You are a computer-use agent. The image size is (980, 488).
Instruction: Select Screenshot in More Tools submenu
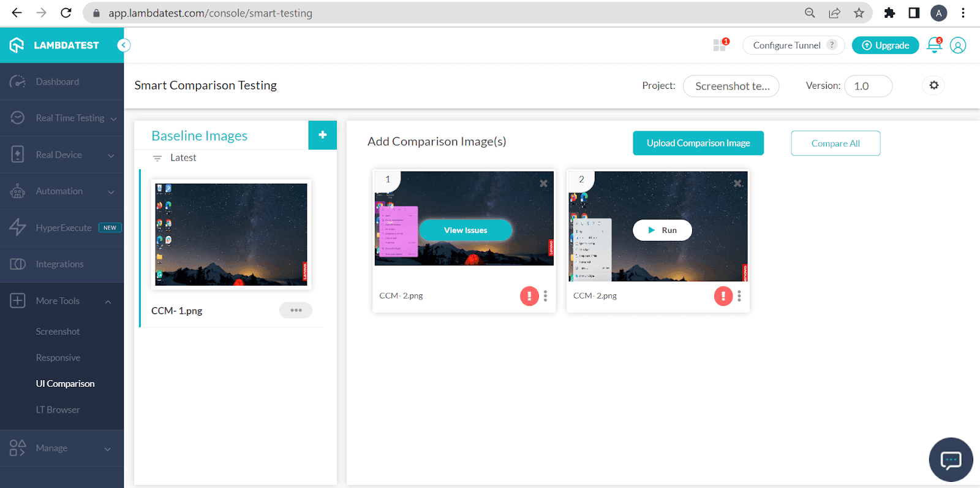[58, 332]
